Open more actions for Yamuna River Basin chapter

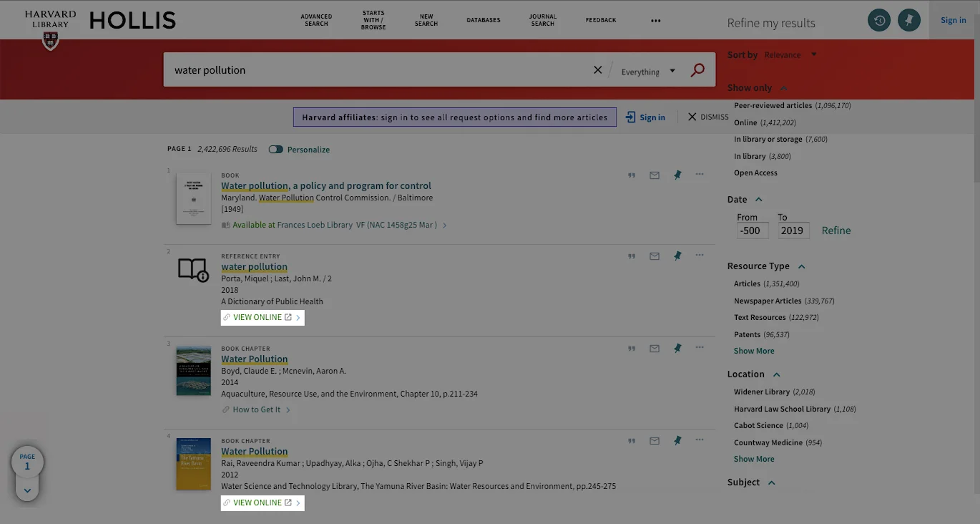click(x=700, y=440)
